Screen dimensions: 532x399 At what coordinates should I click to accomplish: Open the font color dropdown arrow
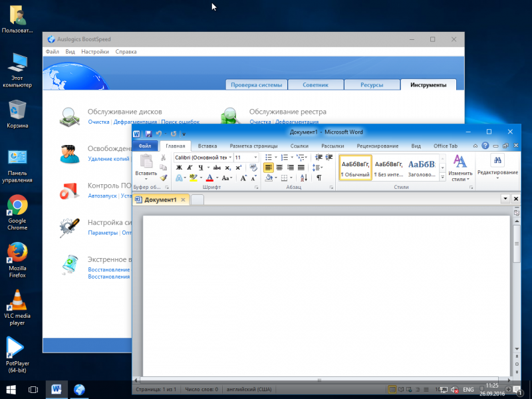[x=217, y=178]
